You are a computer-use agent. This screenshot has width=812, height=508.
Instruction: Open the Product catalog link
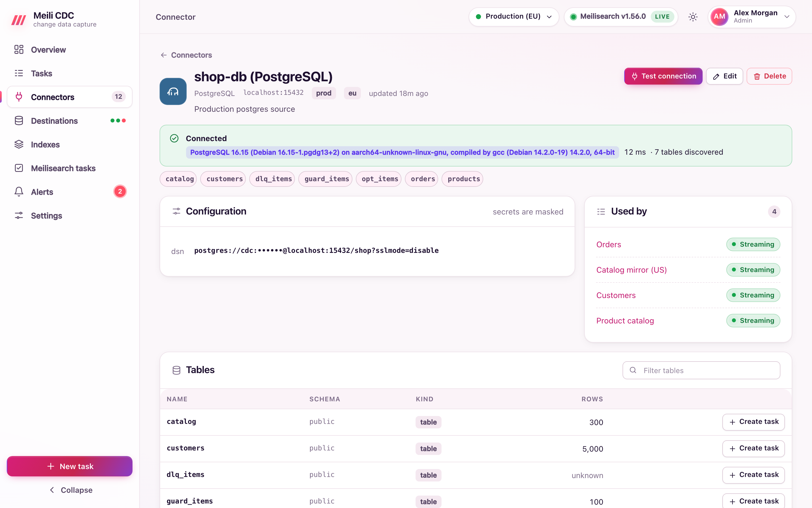point(625,321)
